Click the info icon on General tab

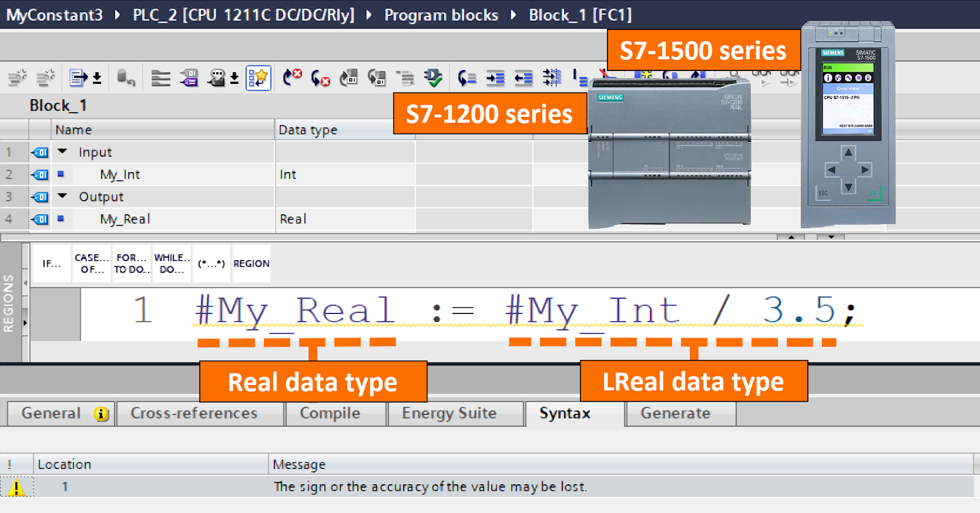coord(102,414)
